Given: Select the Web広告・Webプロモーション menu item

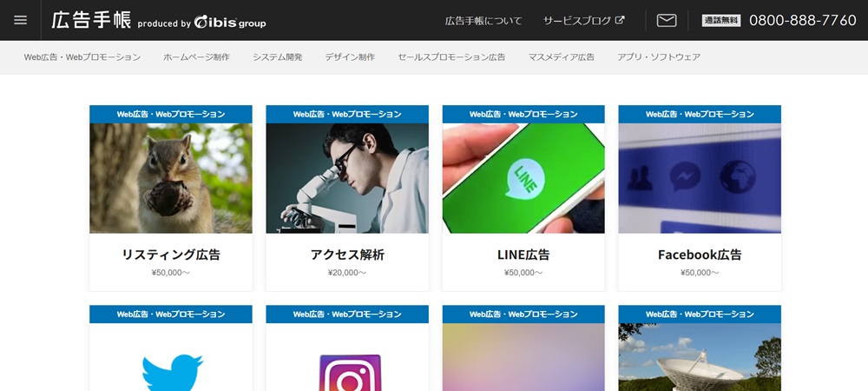Looking at the screenshot, I should 82,57.
